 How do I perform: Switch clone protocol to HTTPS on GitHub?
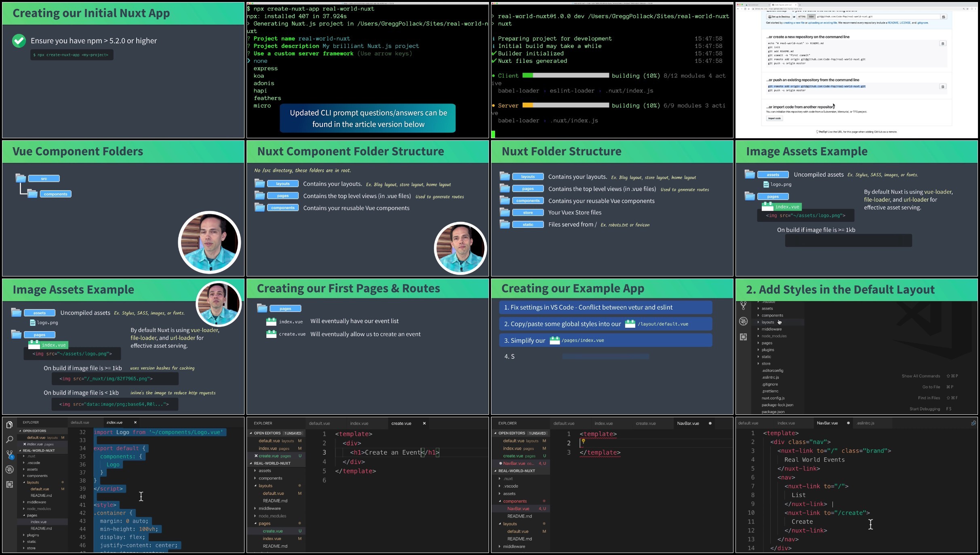click(801, 17)
